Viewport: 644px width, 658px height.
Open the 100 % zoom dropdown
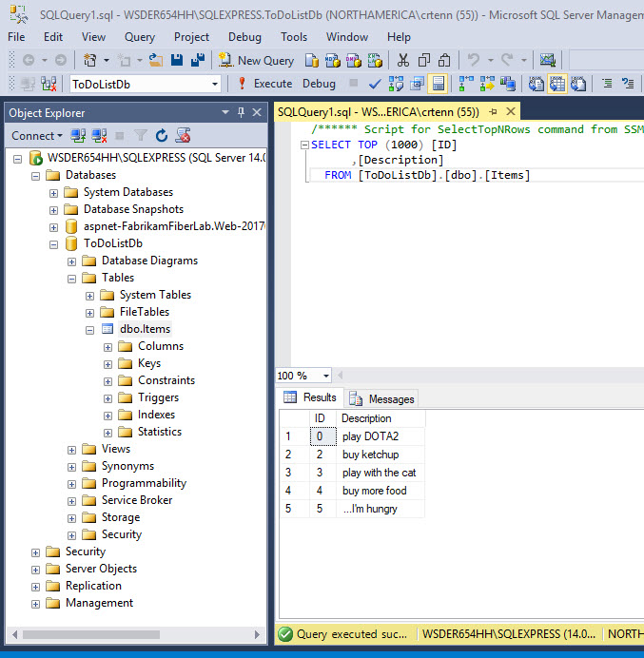(326, 376)
